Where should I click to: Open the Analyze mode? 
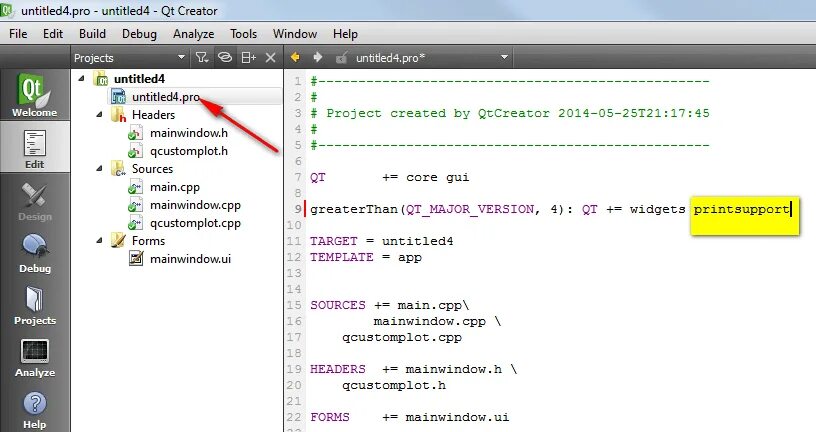click(35, 356)
